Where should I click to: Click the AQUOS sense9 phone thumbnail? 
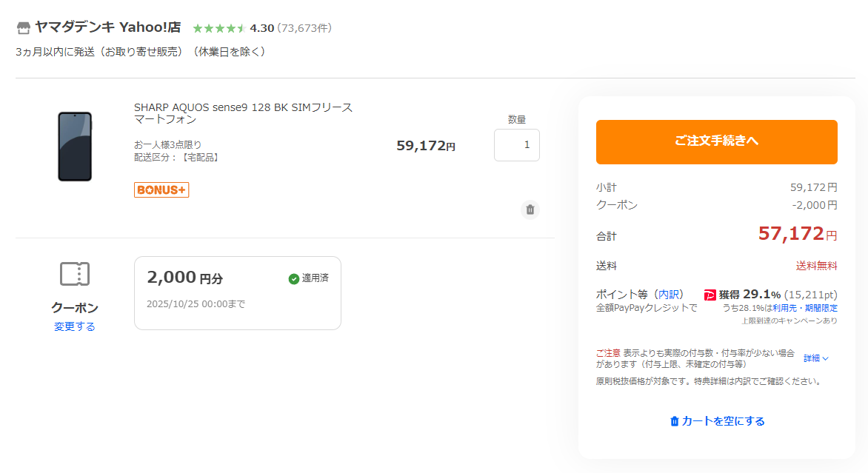click(x=75, y=147)
